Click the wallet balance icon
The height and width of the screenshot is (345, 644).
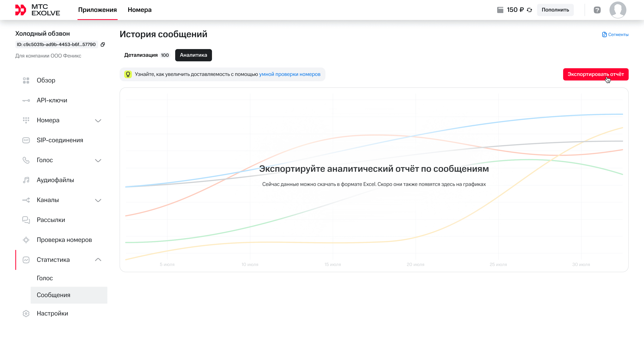[500, 10]
